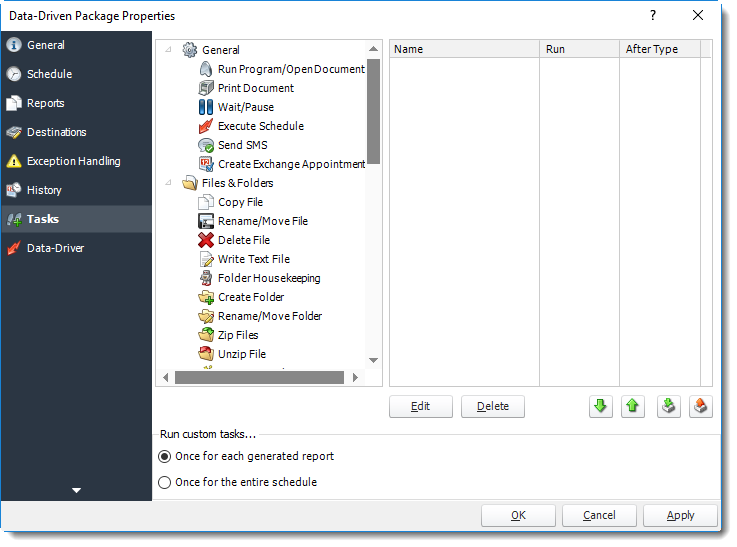Click the Create Exchange Appointment calendar icon
737x547 pixels.
205,164
